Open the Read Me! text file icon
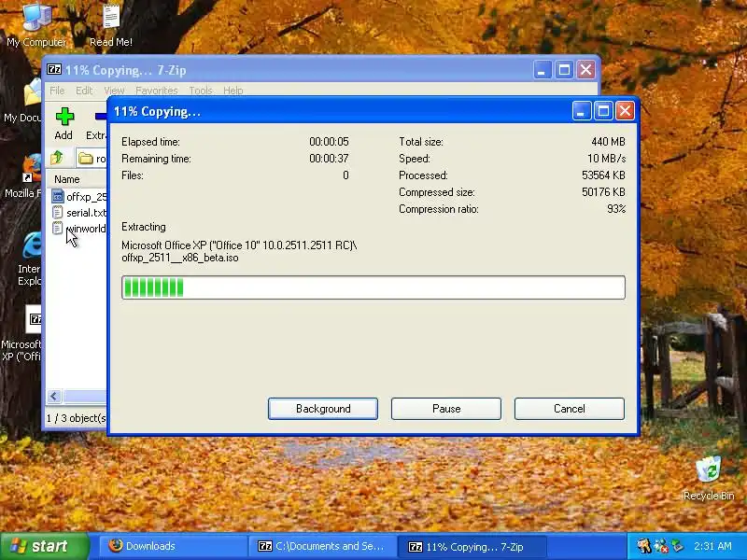The width and height of the screenshot is (747, 560). point(110,24)
